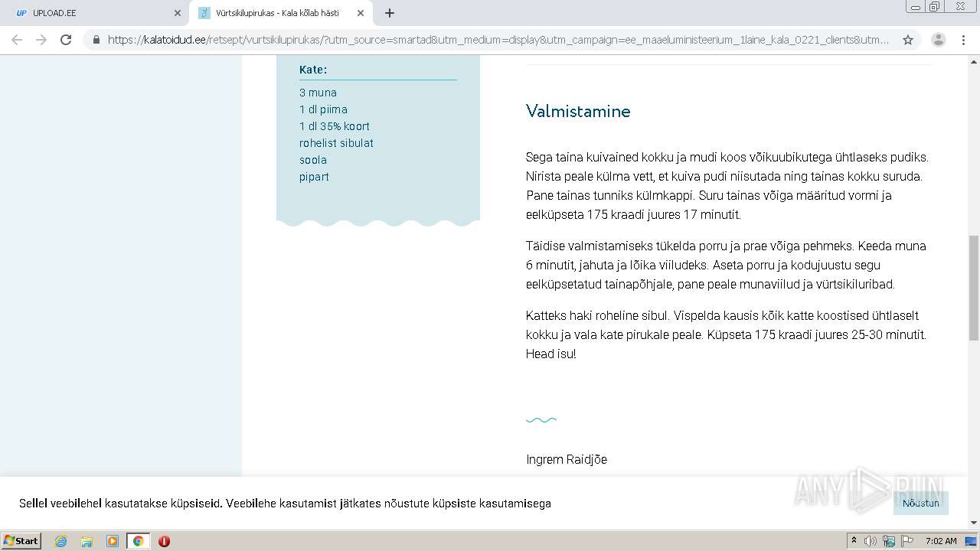The width and height of the screenshot is (980, 551).
Task: Click the red Opera taskbar icon
Action: click(164, 541)
